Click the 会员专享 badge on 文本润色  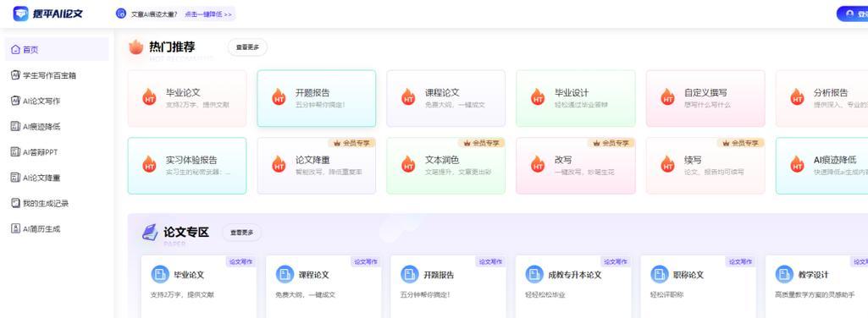pyautogui.click(x=482, y=143)
